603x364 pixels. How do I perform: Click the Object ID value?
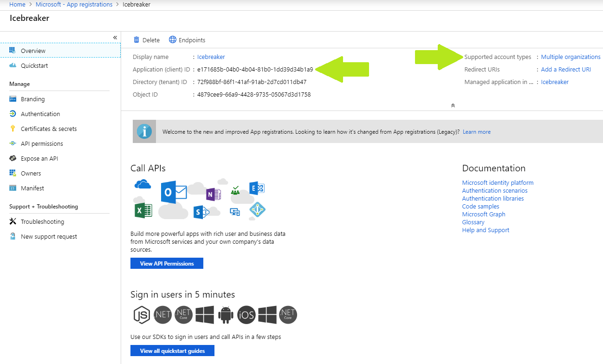(254, 94)
